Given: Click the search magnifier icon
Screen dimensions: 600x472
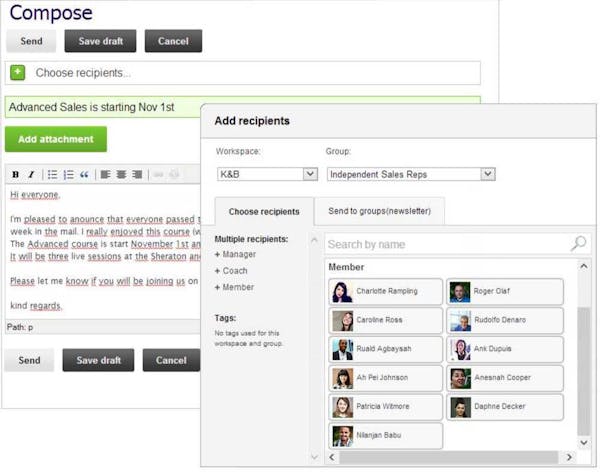Looking at the screenshot, I should pyautogui.click(x=578, y=244).
